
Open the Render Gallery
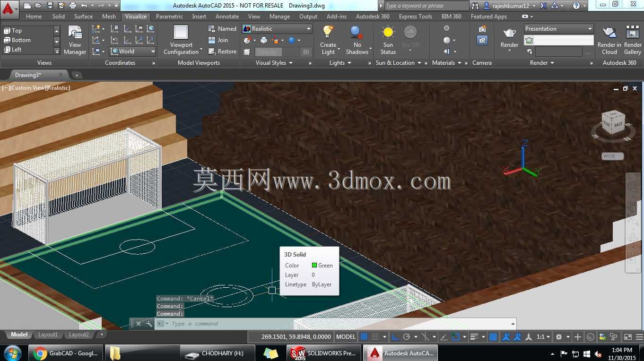(x=633, y=40)
